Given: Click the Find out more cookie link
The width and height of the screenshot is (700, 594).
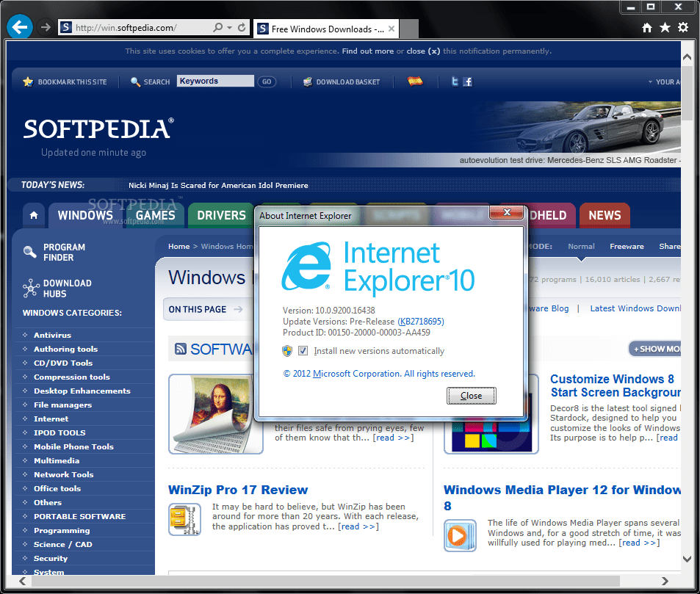Looking at the screenshot, I should click(368, 51).
